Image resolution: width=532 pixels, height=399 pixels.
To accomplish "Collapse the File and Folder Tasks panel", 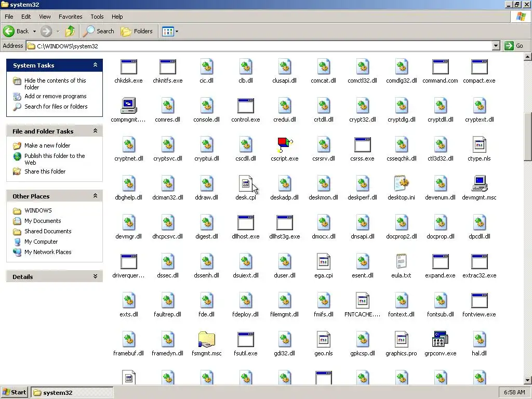I will click(x=96, y=131).
